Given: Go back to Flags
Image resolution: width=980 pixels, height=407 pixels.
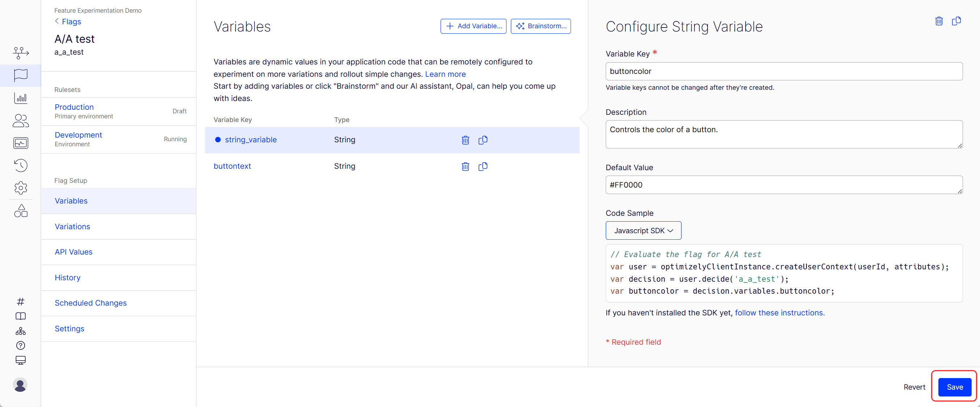Looking at the screenshot, I should coord(68,21).
